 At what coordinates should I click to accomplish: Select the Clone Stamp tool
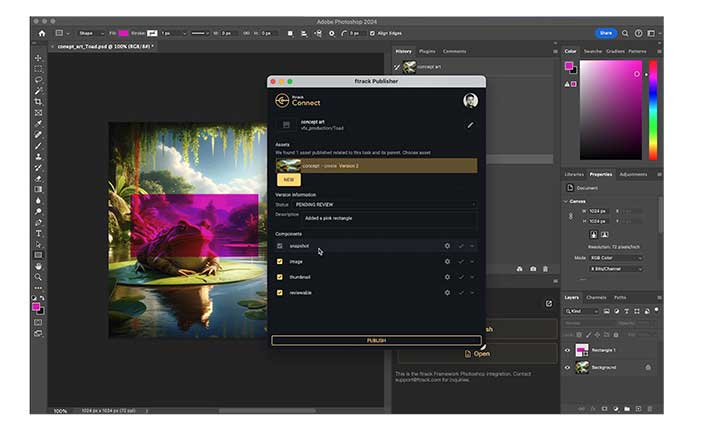(x=38, y=157)
